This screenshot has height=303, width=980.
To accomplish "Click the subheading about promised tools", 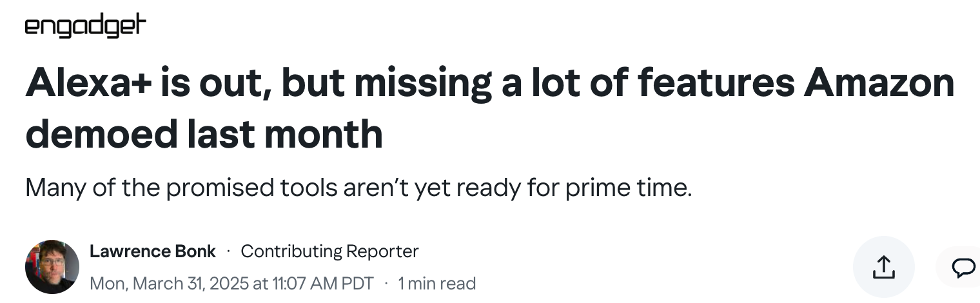I will point(358,188).
